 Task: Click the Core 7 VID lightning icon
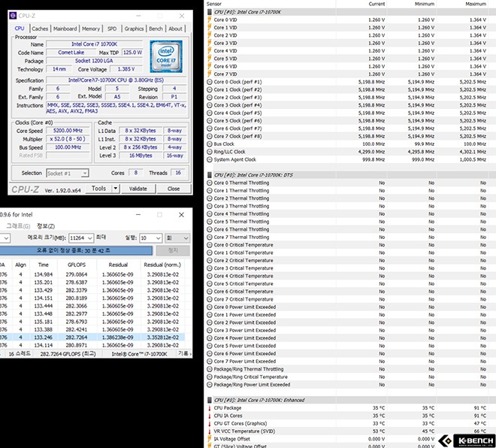click(210, 74)
